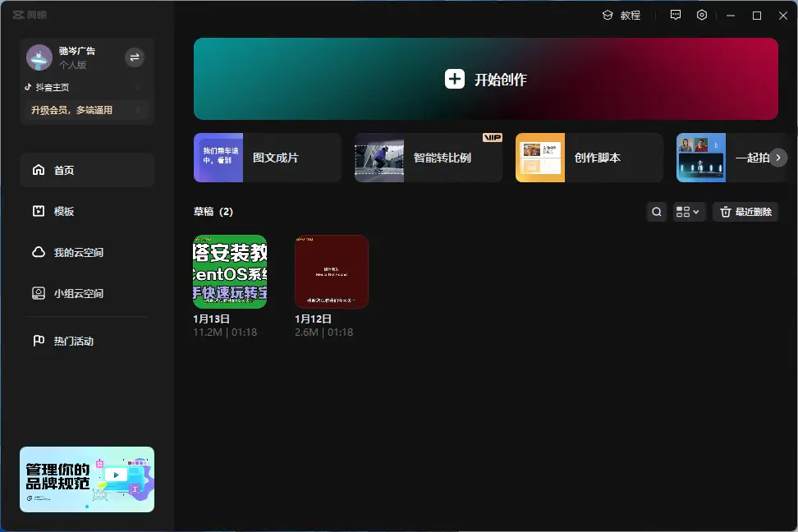
Task: Launch 智能转比例 smart resize card
Action: point(429,158)
